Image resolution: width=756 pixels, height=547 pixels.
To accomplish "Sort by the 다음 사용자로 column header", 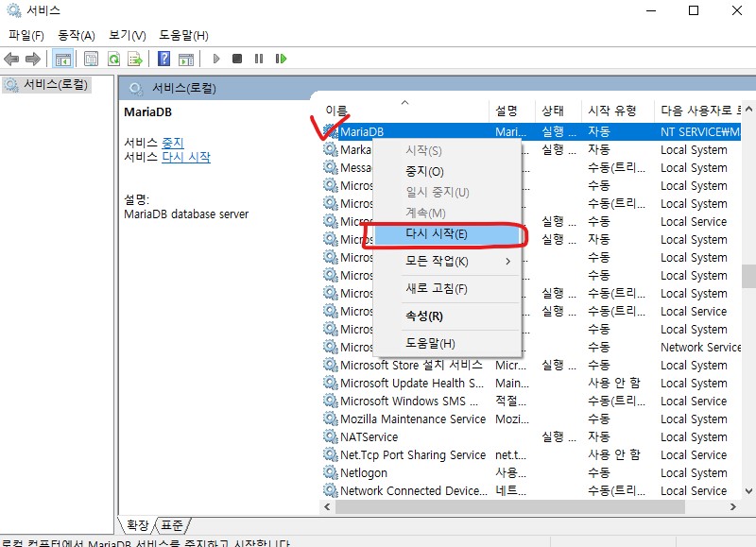I will coord(698,111).
